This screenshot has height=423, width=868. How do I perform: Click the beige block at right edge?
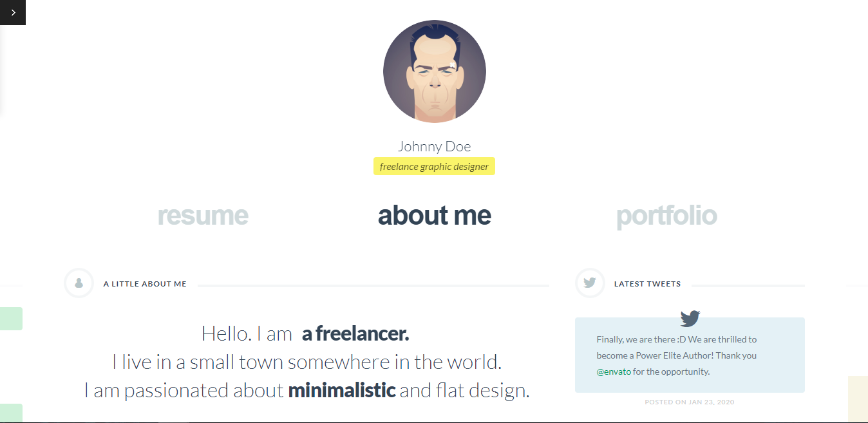tap(858, 398)
